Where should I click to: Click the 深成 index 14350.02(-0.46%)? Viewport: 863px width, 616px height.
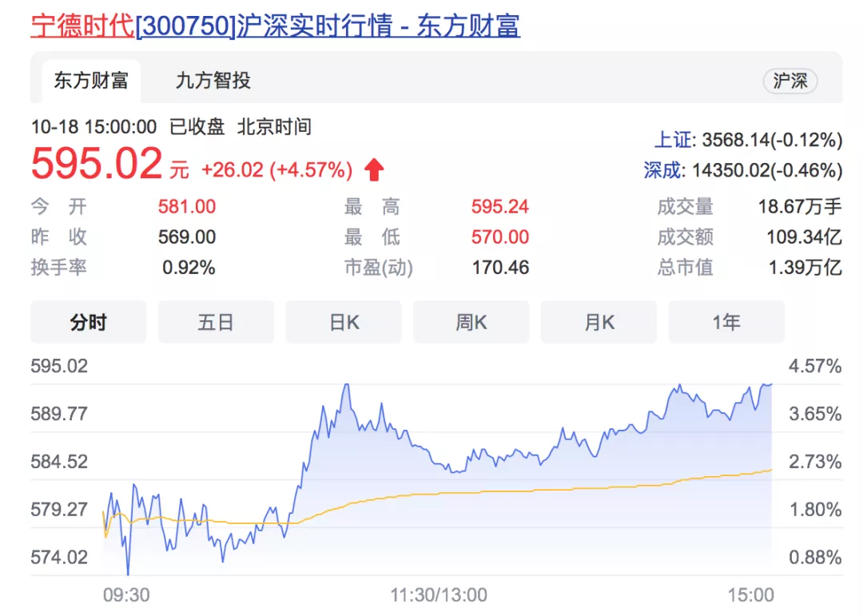coord(743,171)
